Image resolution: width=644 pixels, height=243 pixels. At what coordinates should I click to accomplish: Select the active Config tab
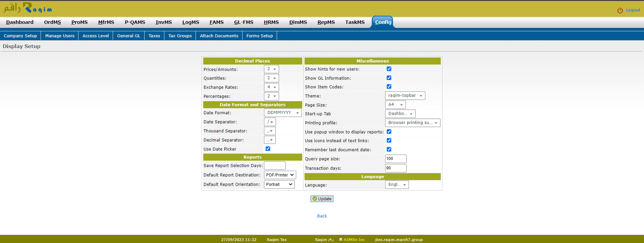[383, 22]
